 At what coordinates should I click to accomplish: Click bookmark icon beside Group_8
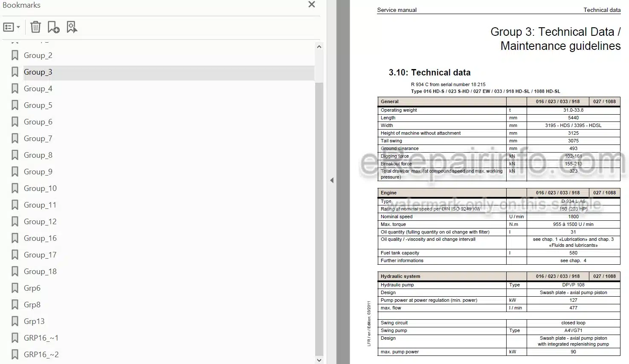point(15,155)
